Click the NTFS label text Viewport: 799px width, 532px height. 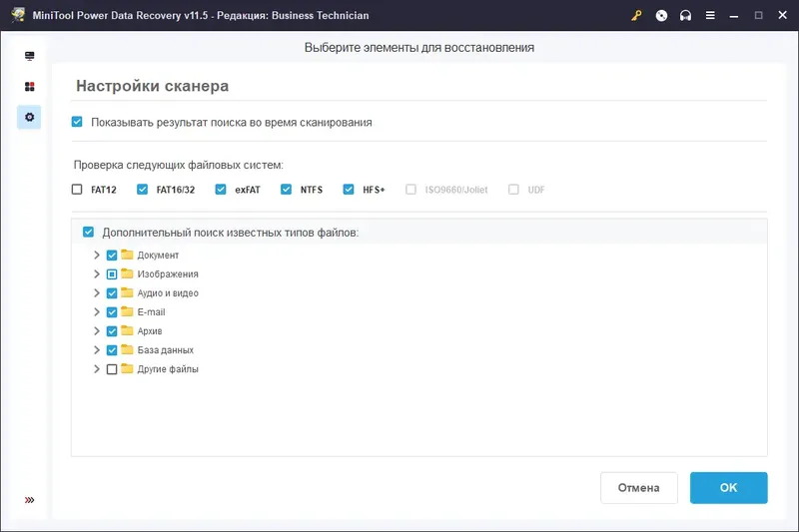(x=312, y=190)
